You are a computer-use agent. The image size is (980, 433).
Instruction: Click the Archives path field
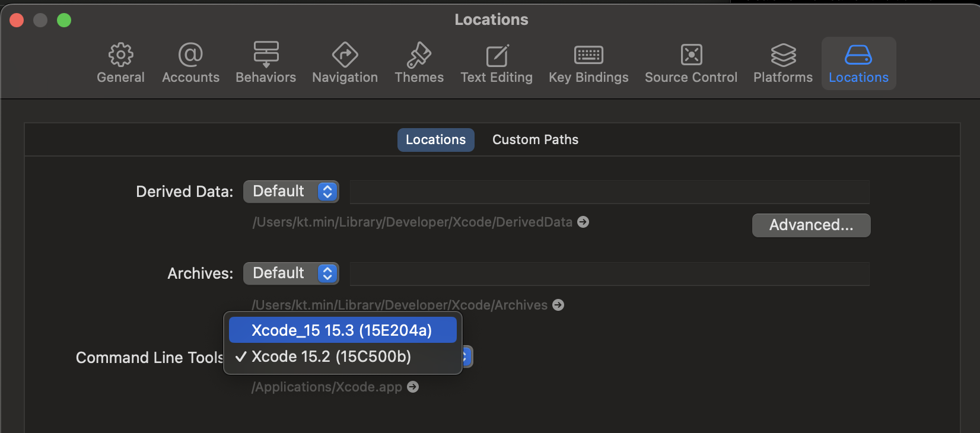(x=610, y=274)
